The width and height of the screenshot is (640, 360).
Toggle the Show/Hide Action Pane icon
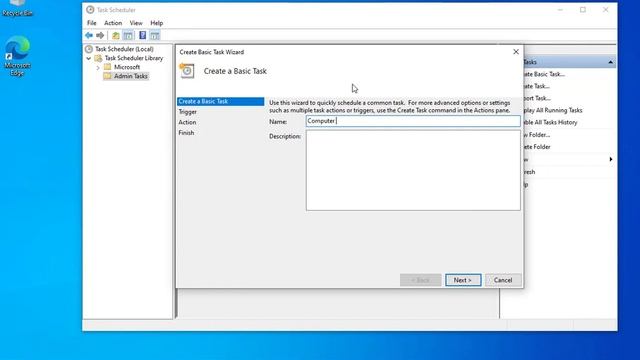(x=155, y=36)
